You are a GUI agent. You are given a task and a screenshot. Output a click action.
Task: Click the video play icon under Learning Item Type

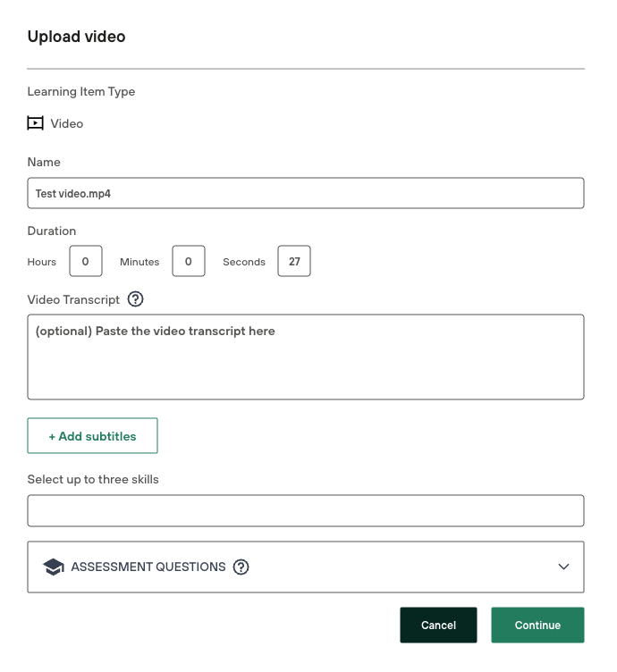click(x=36, y=123)
